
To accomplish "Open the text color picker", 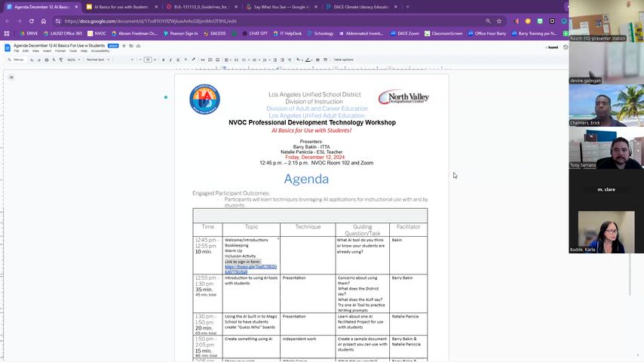I will click(x=186, y=60).
